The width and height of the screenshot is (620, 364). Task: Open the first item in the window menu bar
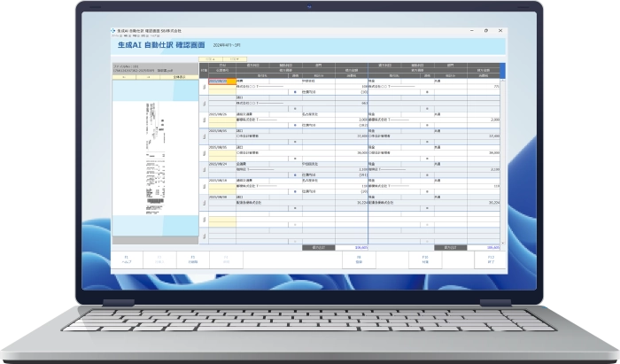pyautogui.click(x=114, y=35)
